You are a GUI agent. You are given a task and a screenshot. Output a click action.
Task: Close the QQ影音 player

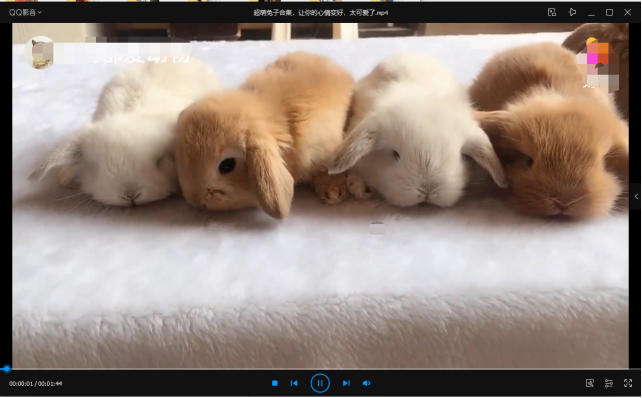point(628,12)
